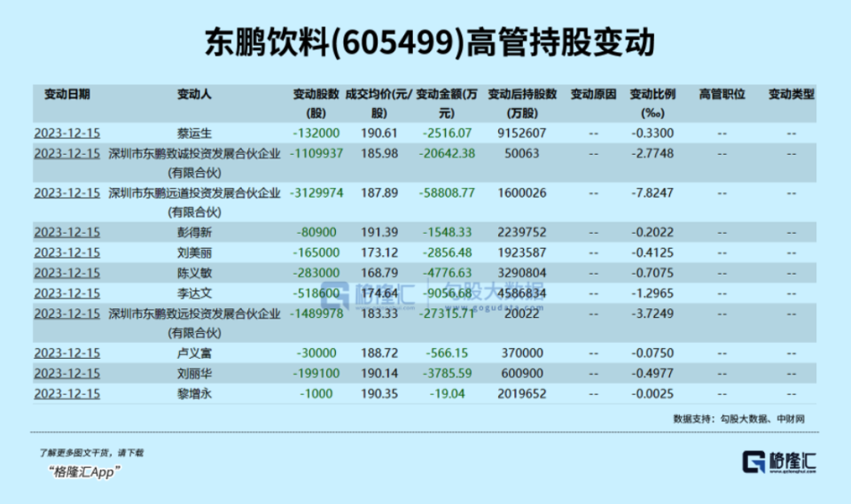The width and height of the screenshot is (851, 504).
Task: Click the value -80900
Action: point(316,233)
